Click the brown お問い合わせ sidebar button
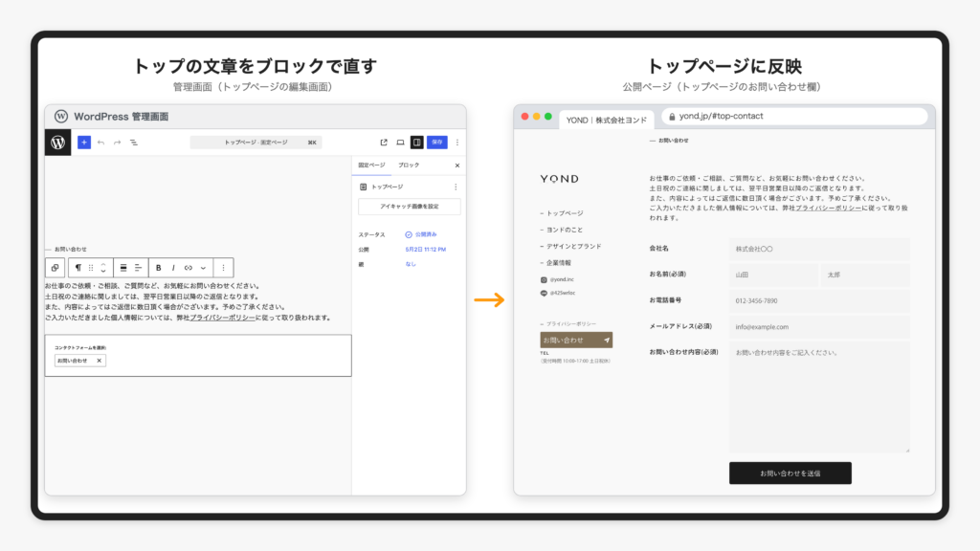The width and height of the screenshot is (980, 551). coord(576,340)
